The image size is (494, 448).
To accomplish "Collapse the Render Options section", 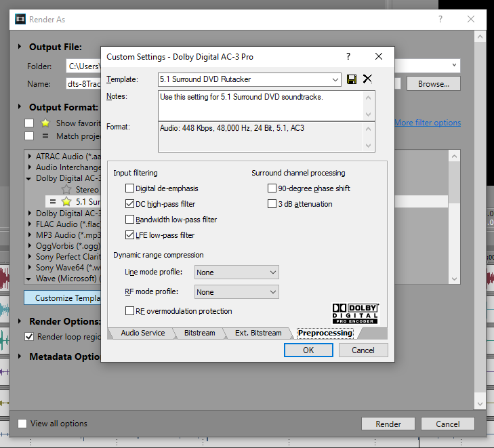I will pos(20,321).
